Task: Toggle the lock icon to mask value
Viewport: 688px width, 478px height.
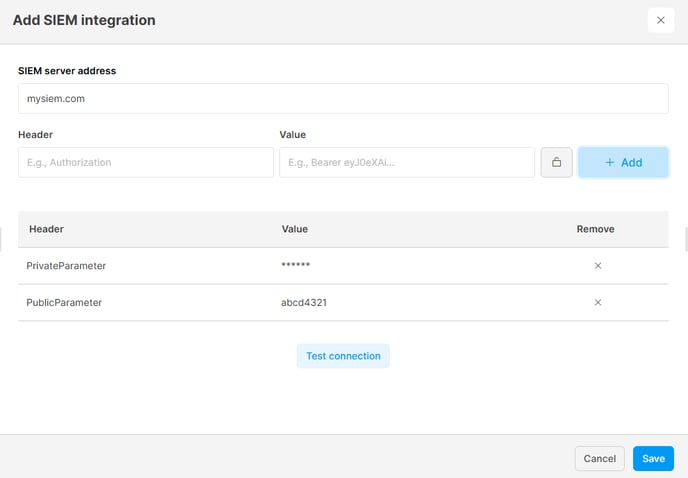Action: (556, 162)
